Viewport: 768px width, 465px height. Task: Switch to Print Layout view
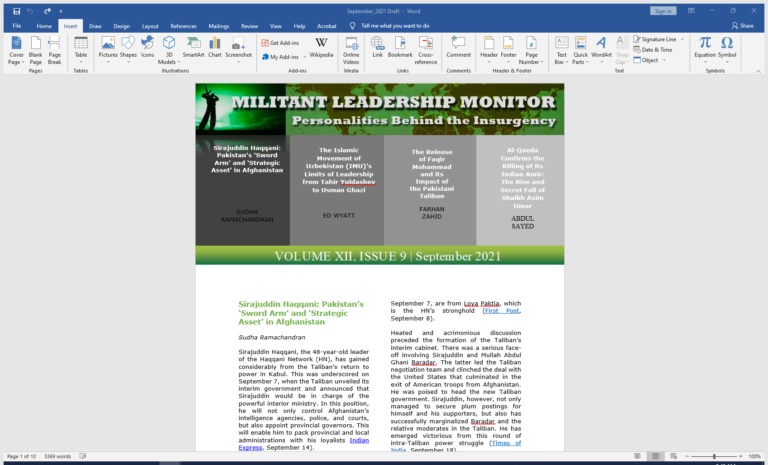click(655, 456)
